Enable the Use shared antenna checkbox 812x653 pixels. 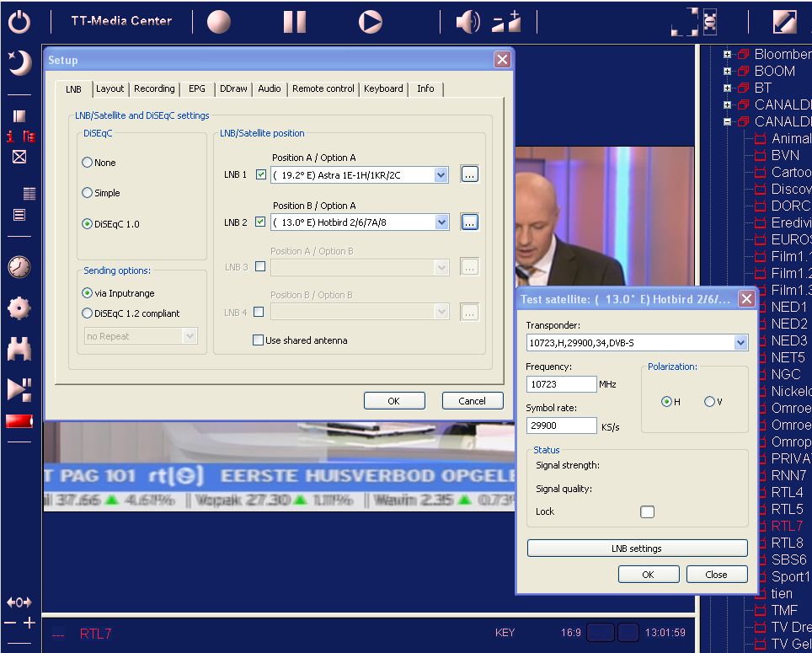pyautogui.click(x=259, y=340)
